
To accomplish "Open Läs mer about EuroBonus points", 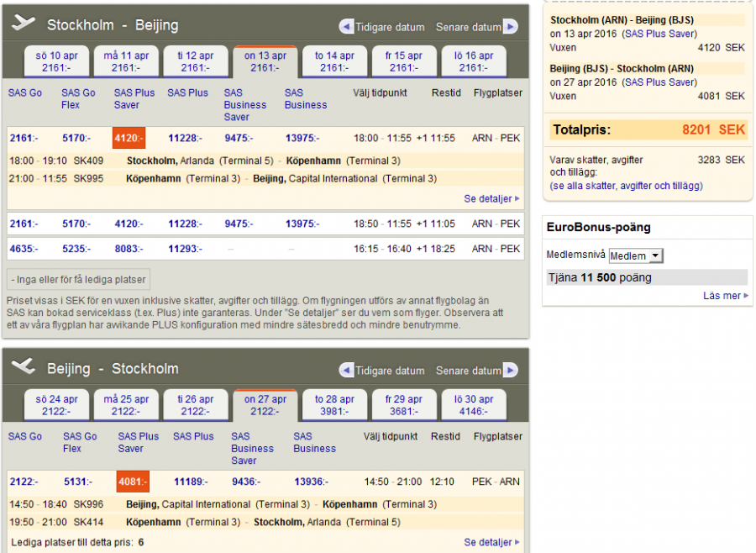I will tap(726, 296).
